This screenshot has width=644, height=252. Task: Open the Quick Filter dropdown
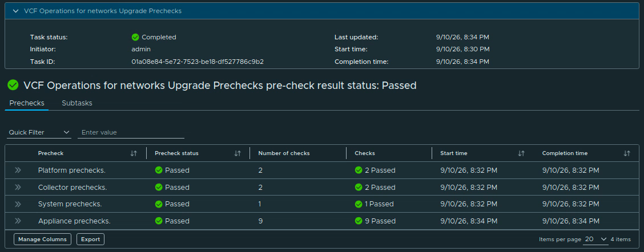tap(39, 132)
